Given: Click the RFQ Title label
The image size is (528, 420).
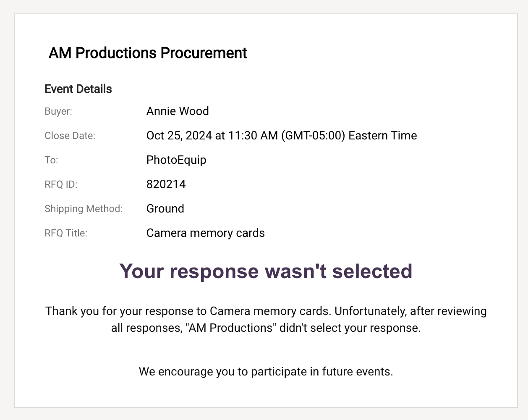Looking at the screenshot, I should click(66, 233).
